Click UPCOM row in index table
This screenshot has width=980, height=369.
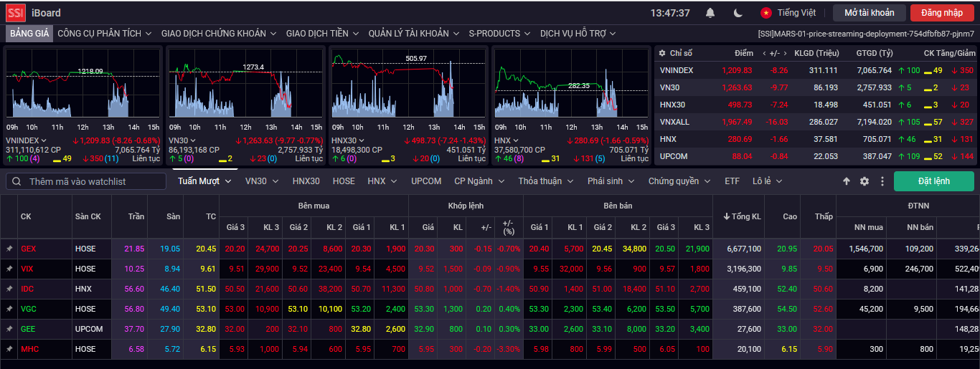pyautogui.click(x=816, y=156)
